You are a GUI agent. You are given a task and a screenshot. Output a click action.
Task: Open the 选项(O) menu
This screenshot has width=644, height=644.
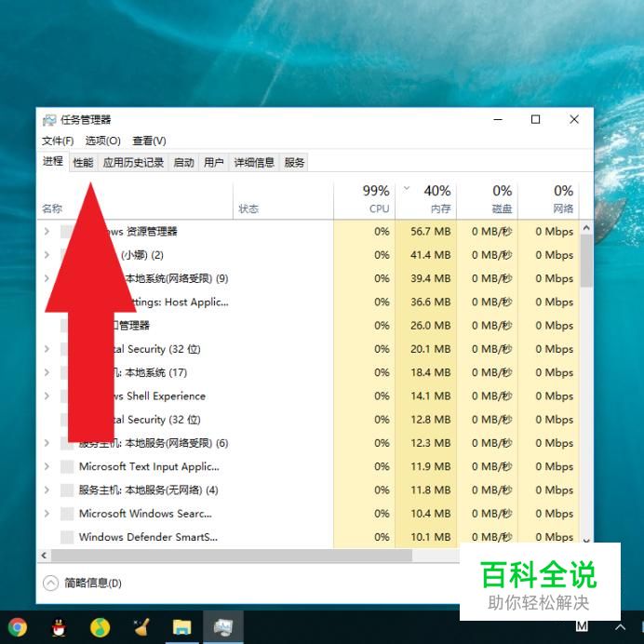click(x=102, y=141)
